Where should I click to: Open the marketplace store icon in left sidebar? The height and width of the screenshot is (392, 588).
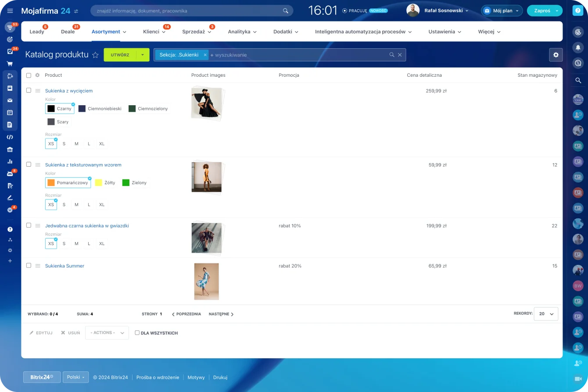(x=10, y=149)
